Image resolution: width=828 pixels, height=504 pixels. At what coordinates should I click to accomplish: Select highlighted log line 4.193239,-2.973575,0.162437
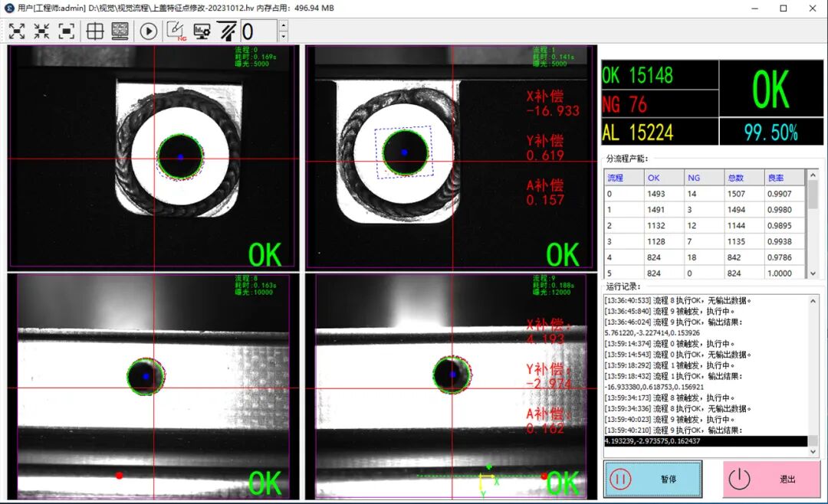[x=705, y=440]
